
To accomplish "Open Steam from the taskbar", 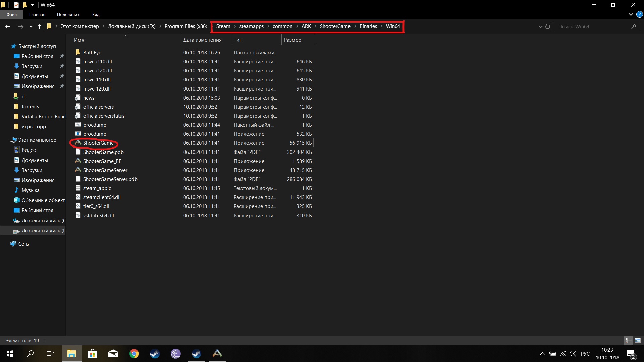I will pyautogui.click(x=155, y=354).
